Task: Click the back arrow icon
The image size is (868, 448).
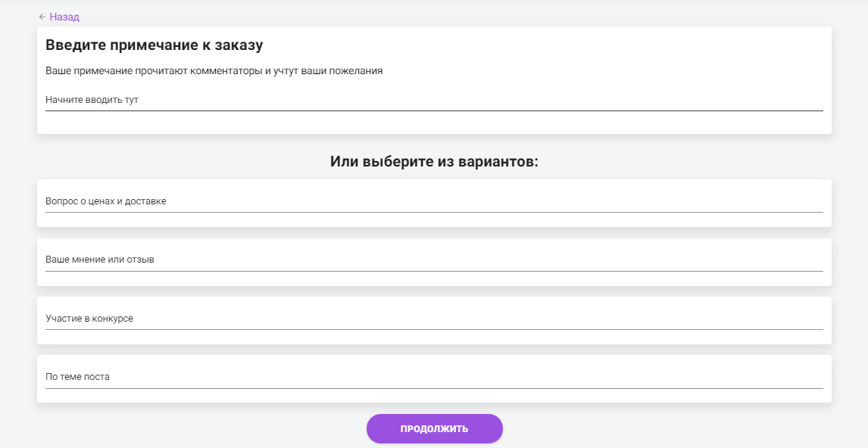Action: coord(42,17)
